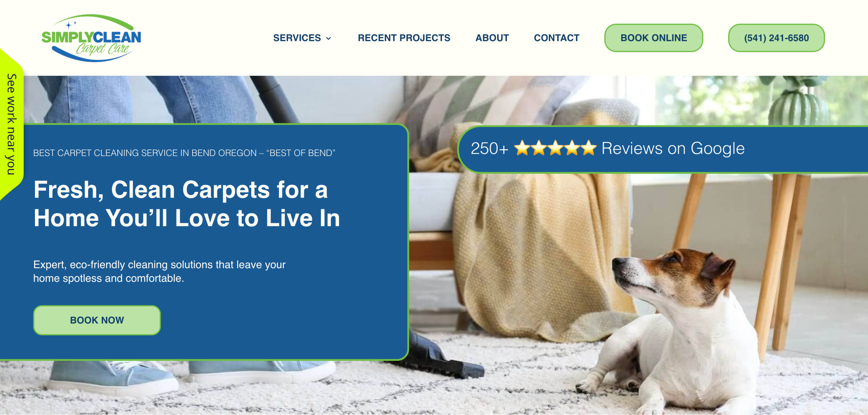Screen dimensions: 868x415
Task: Click the second gold review star
Action: pos(539,148)
